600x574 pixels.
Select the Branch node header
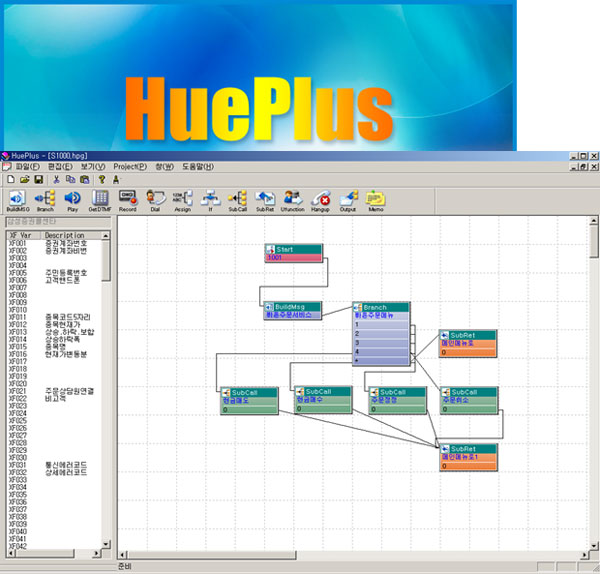click(381, 307)
